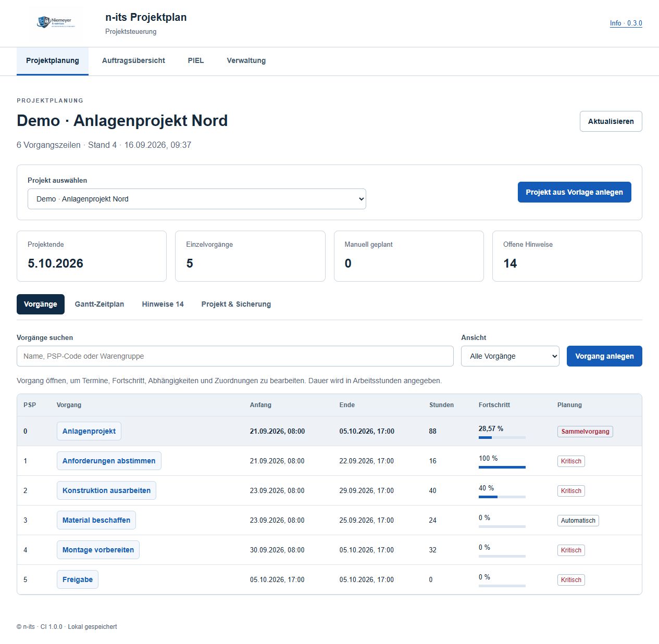The width and height of the screenshot is (659, 644).
Task: Click Projekt aus Vorlage anlegen
Action: click(x=575, y=192)
